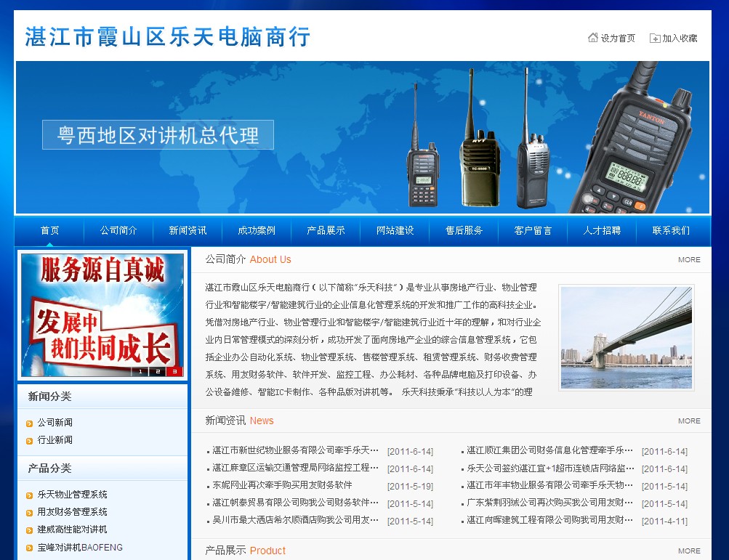Show MORE in 产品展示 Product section
729x560 pixels.
689,551
